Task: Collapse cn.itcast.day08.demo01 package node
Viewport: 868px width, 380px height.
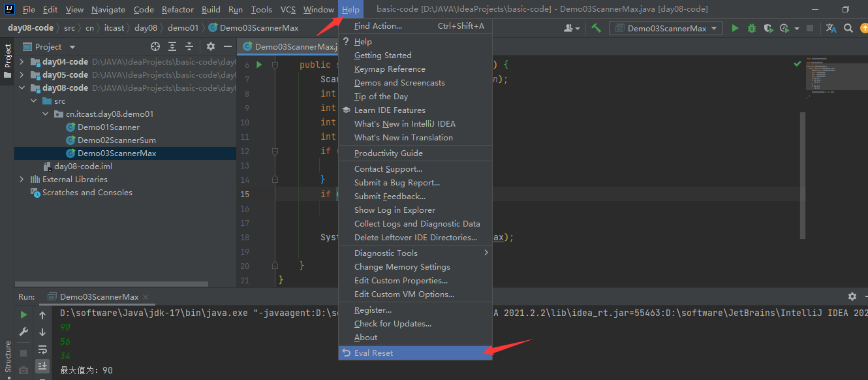Action: click(46, 114)
